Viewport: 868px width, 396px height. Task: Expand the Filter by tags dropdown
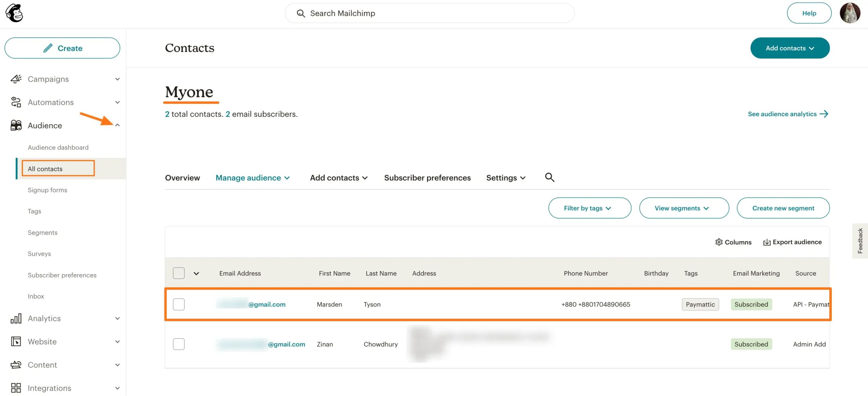590,208
